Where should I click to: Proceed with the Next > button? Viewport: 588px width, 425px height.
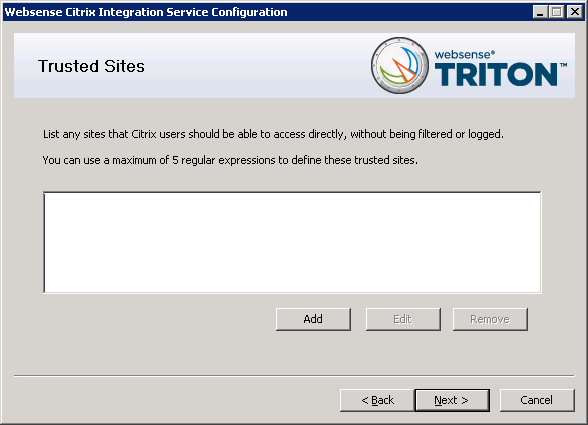tap(452, 400)
